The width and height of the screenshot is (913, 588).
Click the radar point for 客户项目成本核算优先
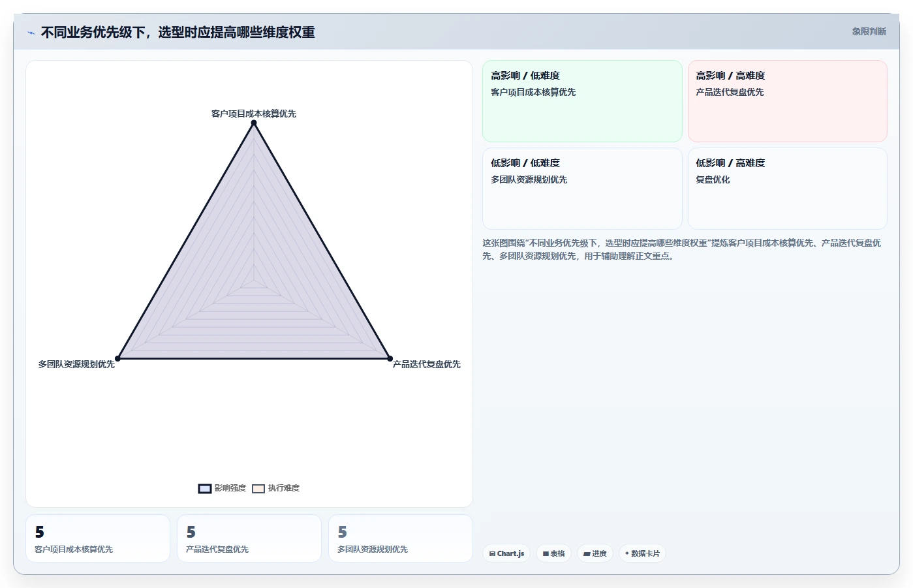pyautogui.click(x=254, y=123)
